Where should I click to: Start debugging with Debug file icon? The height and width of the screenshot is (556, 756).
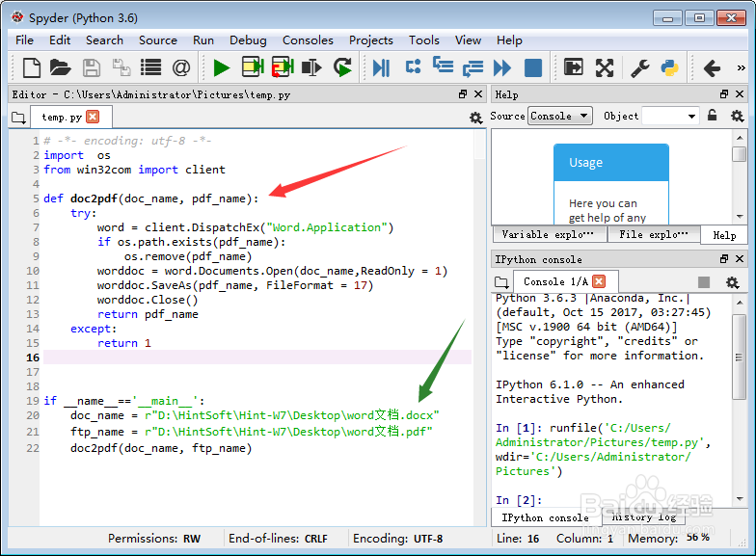pyautogui.click(x=381, y=67)
